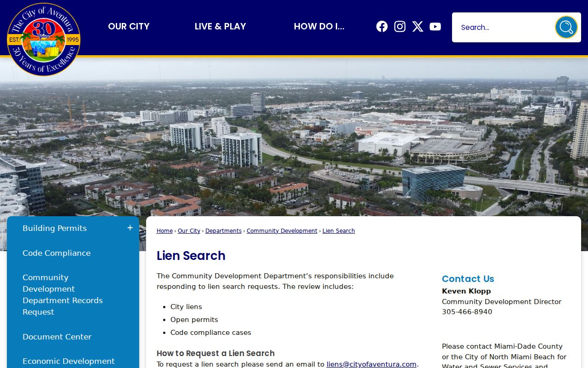Open Document Center sidebar item
This screenshot has height=368, width=588.
(57, 337)
